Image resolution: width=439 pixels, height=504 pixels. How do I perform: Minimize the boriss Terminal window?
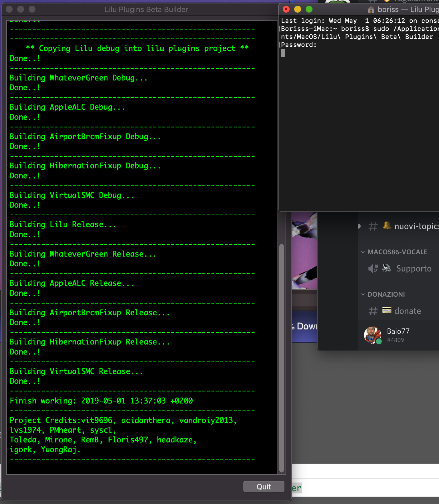click(x=298, y=9)
